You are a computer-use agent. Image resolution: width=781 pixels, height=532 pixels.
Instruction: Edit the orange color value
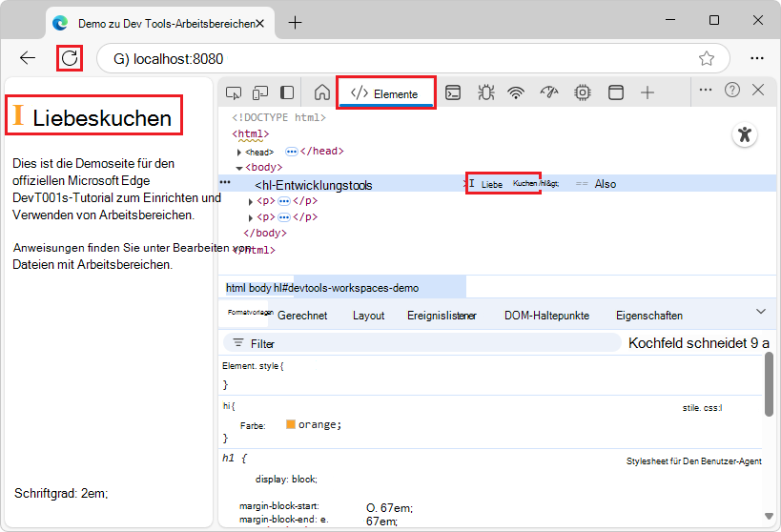tap(319, 425)
